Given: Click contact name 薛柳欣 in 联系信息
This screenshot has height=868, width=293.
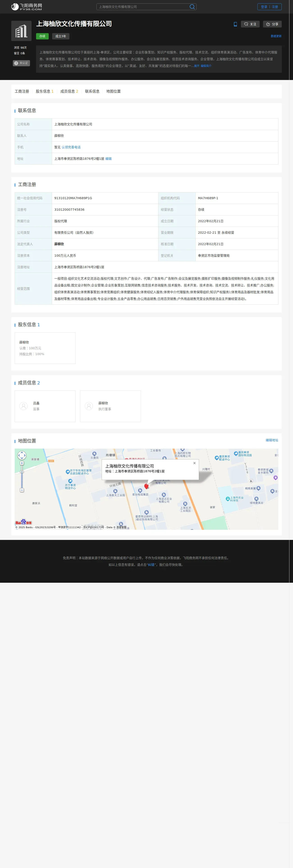Looking at the screenshot, I should point(59,136).
